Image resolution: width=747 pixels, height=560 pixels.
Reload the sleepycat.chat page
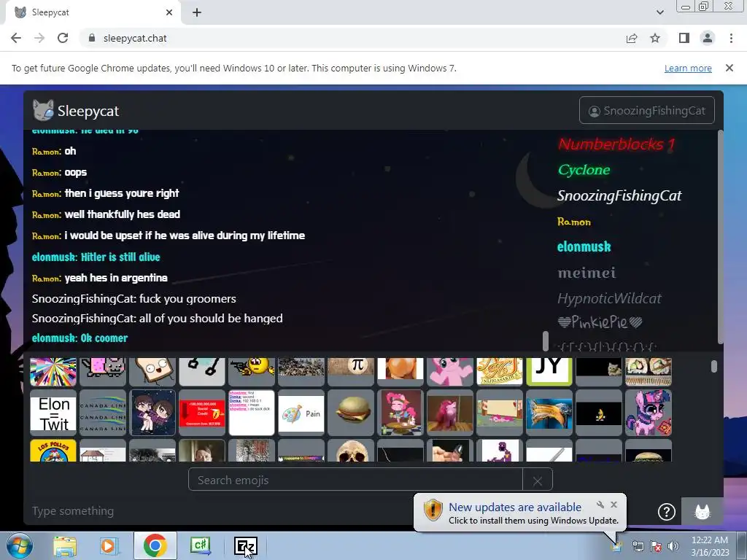click(x=63, y=38)
